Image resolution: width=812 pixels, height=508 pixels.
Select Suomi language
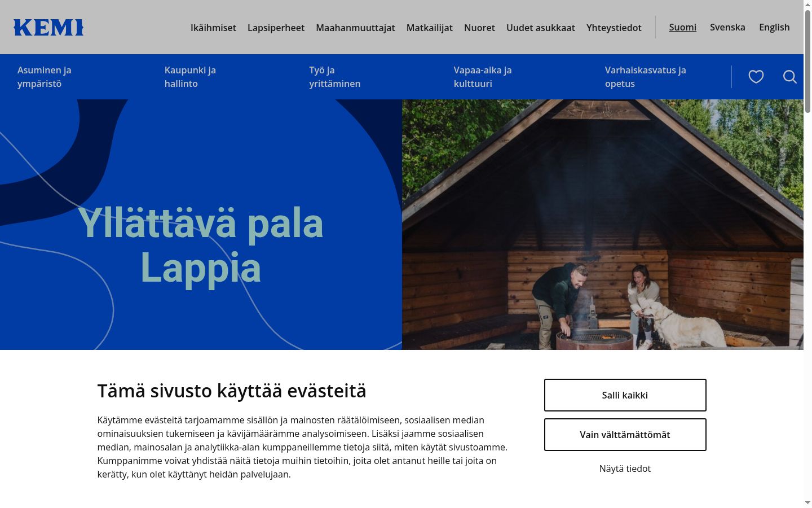pos(683,27)
